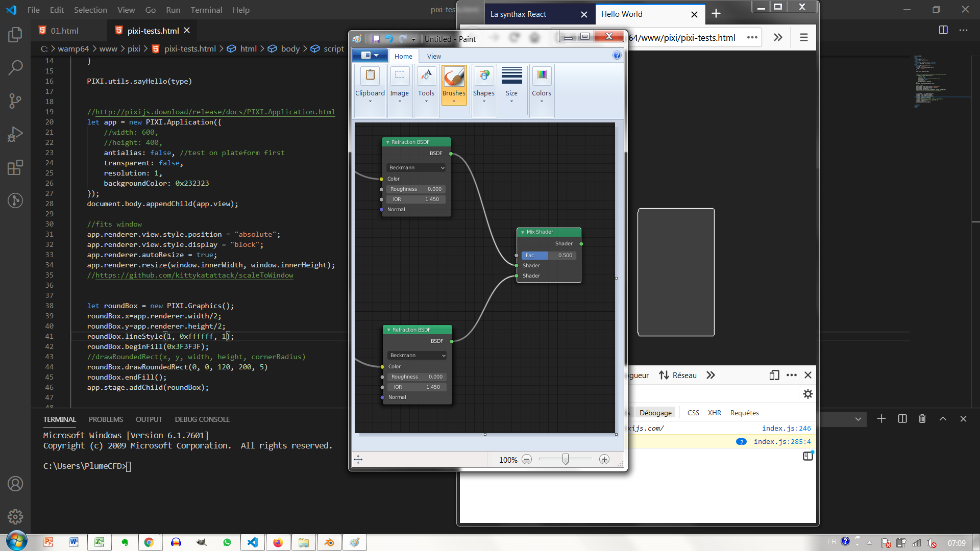Image resolution: width=980 pixels, height=551 pixels.
Task: Open the blue Paint file menu button
Action: [370, 55]
